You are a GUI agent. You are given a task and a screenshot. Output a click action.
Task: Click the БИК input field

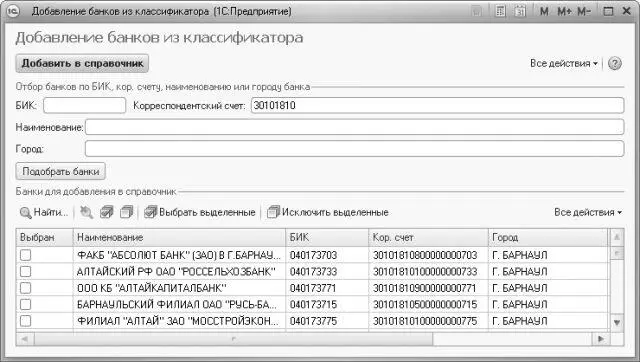coord(84,105)
